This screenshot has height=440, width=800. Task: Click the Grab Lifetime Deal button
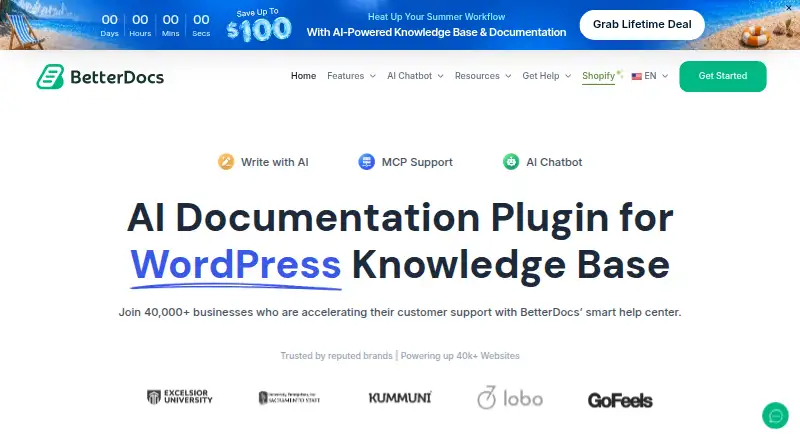coord(642,25)
